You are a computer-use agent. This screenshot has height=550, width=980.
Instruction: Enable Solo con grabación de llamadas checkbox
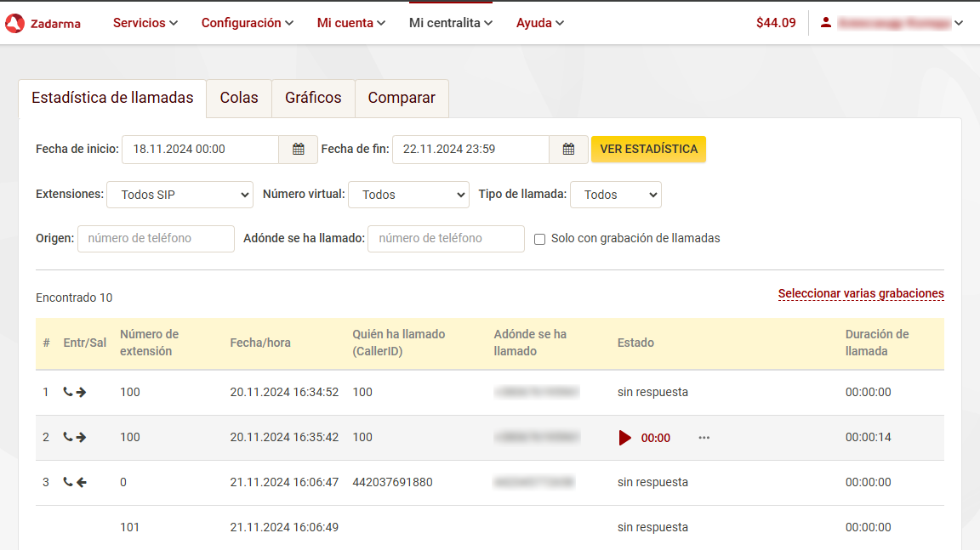pyautogui.click(x=539, y=239)
